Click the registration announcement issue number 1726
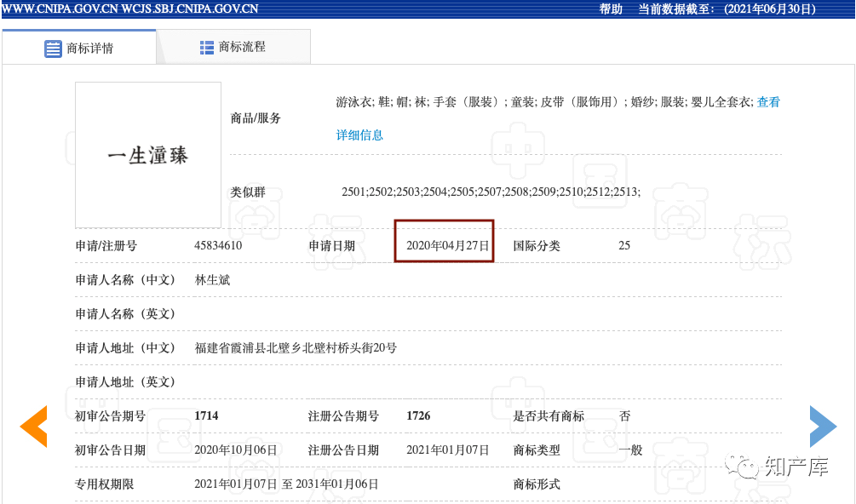This screenshot has width=856, height=504. click(x=418, y=416)
